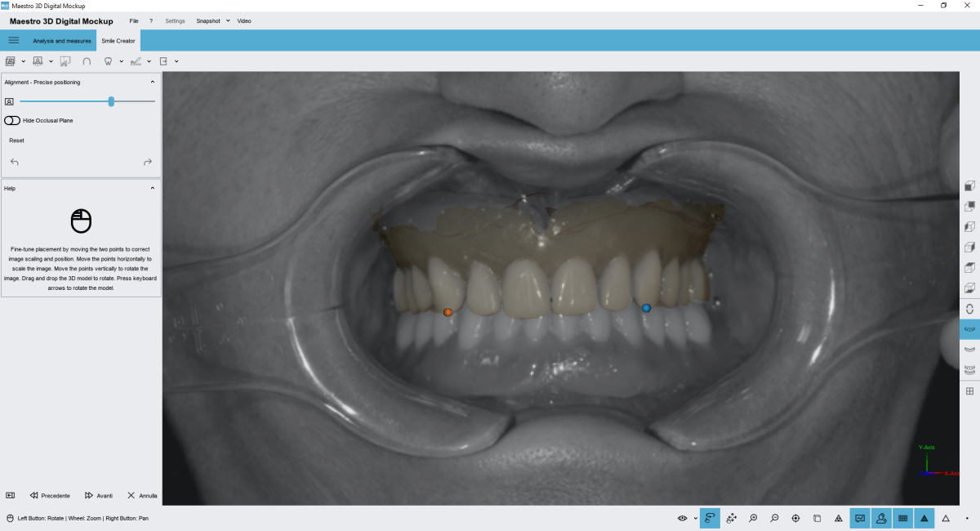Image resolution: width=980 pixels, height=531 pixels.
Task: Click the pencil drawing tool icon
Action: 136,61
